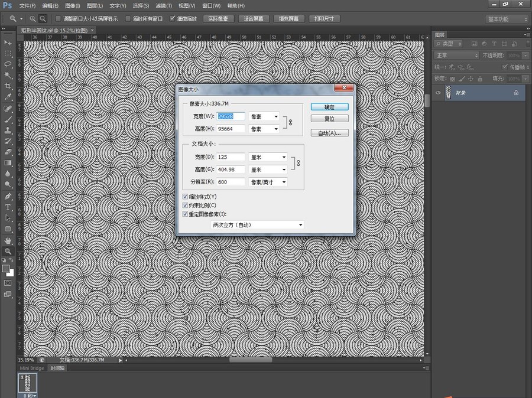
Task: Switch to the Mini Bridge tab
Action: (32, 368)
